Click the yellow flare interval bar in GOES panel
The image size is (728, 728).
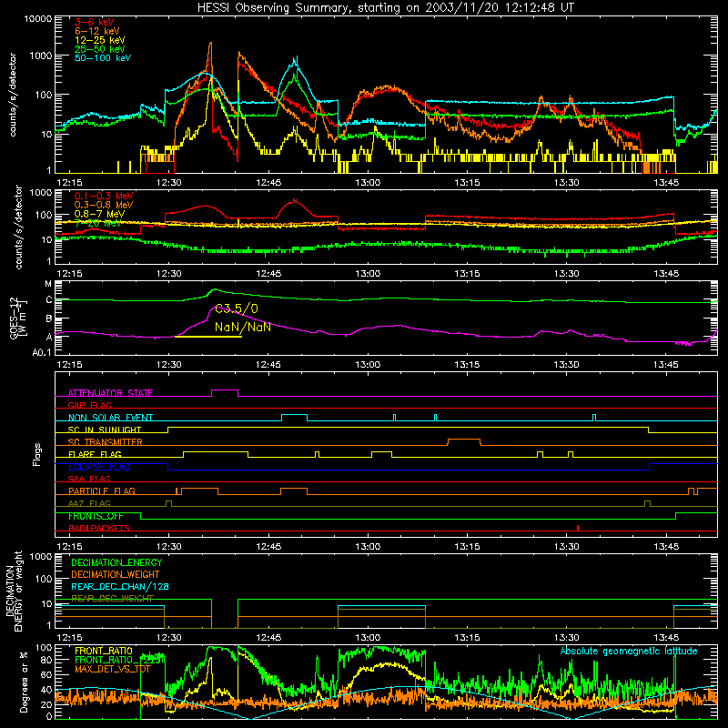208,336
